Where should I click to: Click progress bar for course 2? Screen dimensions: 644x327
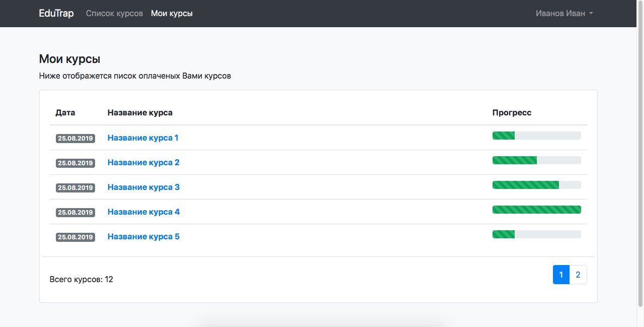(x=536, y=160)
